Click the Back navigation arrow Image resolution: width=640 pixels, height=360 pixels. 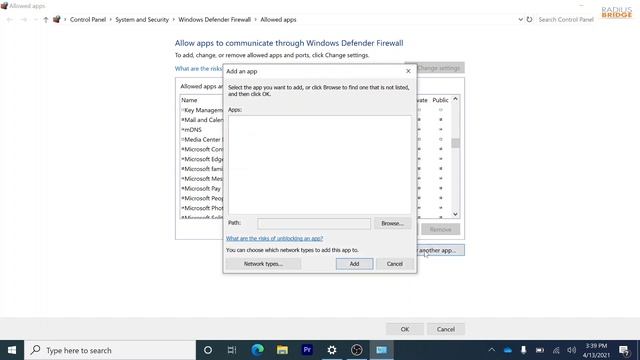[10, 20]
